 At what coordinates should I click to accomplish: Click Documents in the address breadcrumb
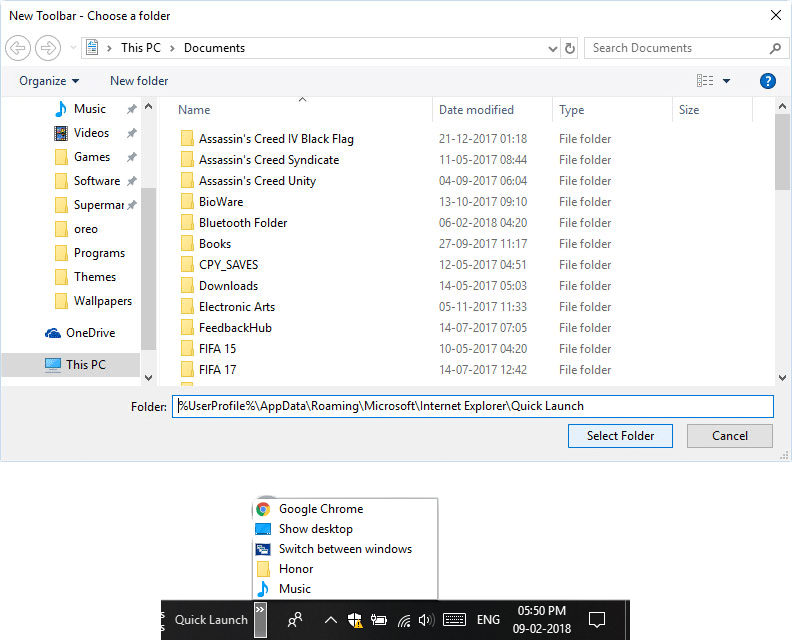[x=214, y=47]
